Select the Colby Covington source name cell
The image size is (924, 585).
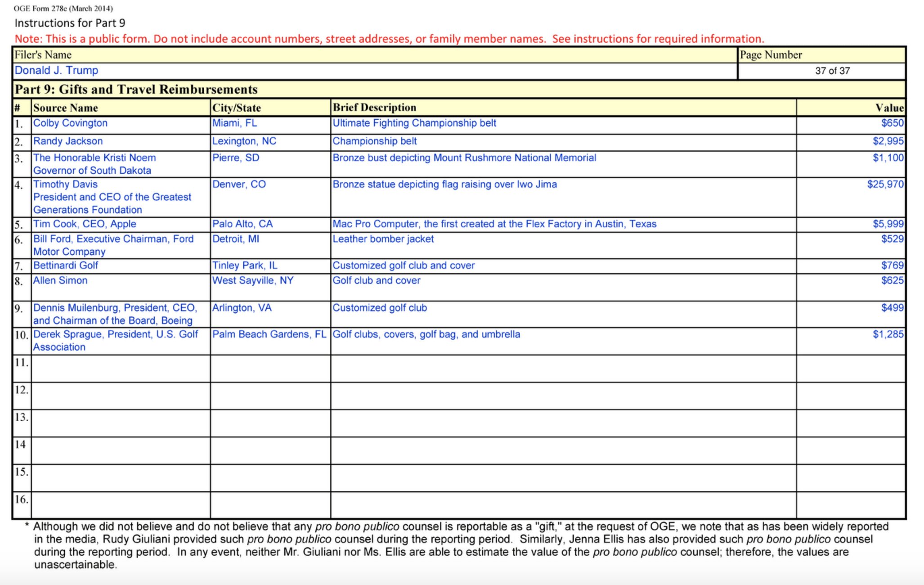click(71, 123)
